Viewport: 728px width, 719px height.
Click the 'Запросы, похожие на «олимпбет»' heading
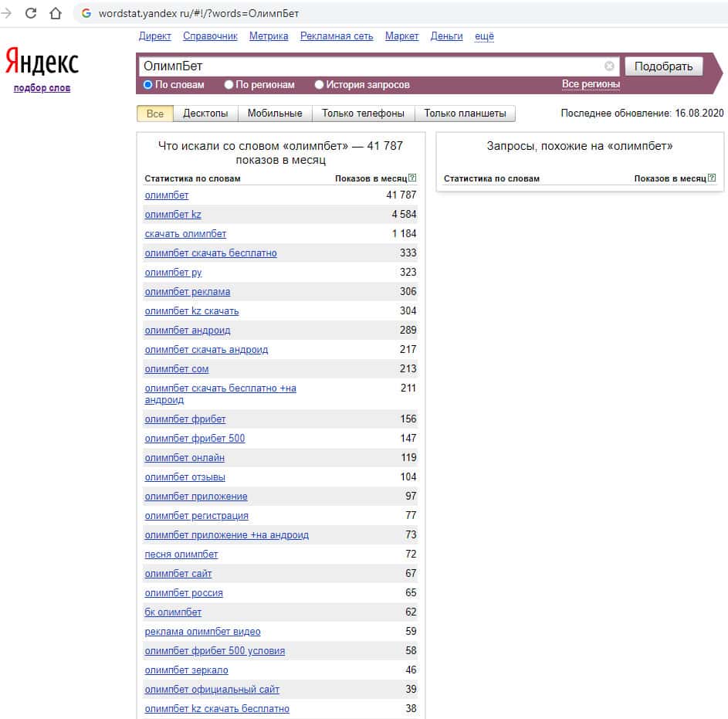[x=580, y=146]
